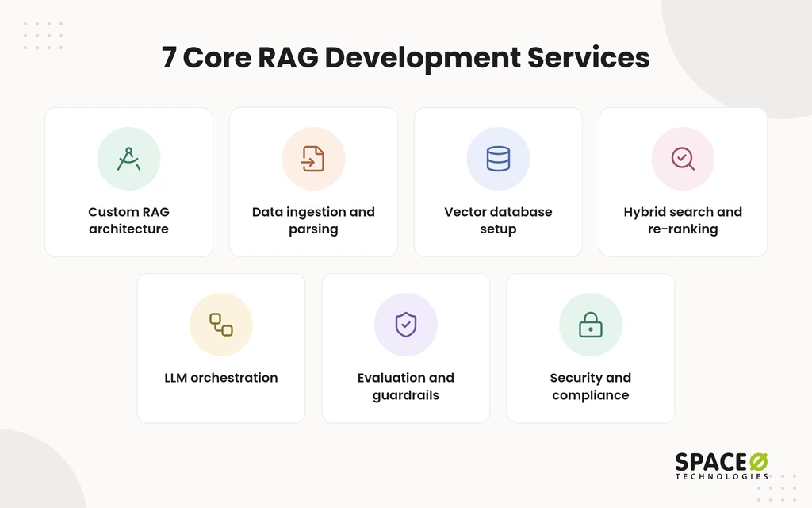Click the shield check icon for Evaluation
812x508 pixels.
coord(406,325)
